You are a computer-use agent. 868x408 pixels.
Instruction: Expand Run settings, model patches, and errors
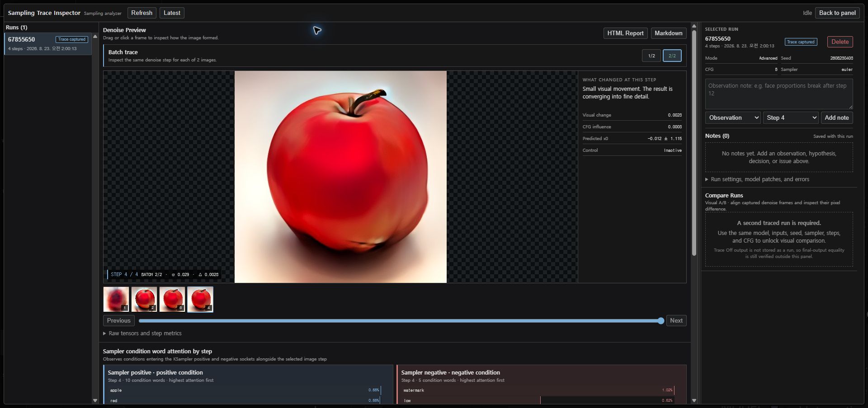[x=757, y=179]
